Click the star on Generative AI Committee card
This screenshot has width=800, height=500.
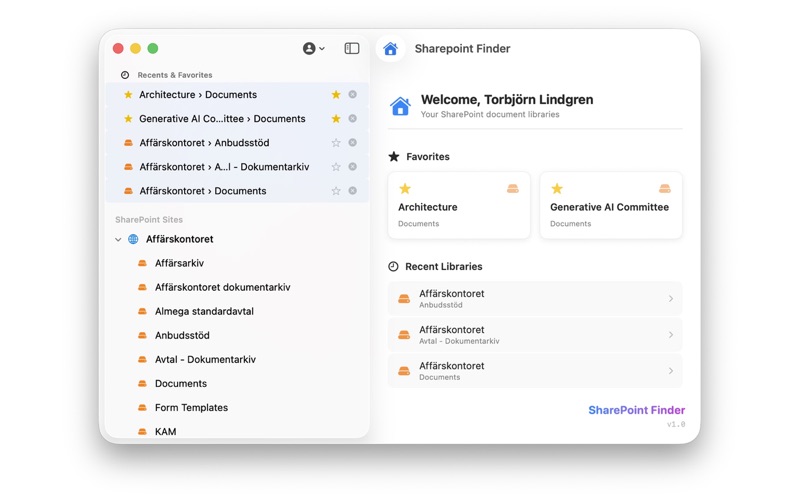pos(557,189)
